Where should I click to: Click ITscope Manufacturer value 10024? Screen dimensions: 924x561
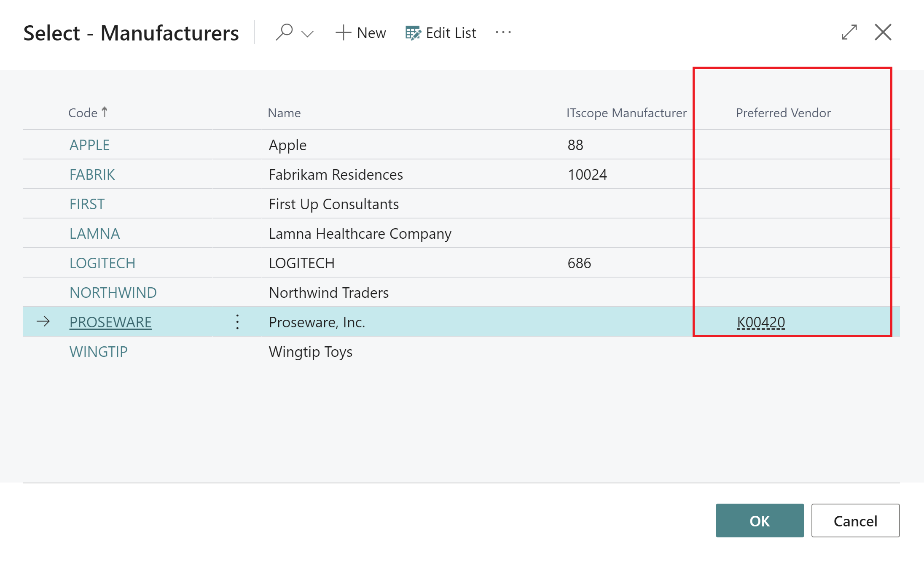[587, 174]
